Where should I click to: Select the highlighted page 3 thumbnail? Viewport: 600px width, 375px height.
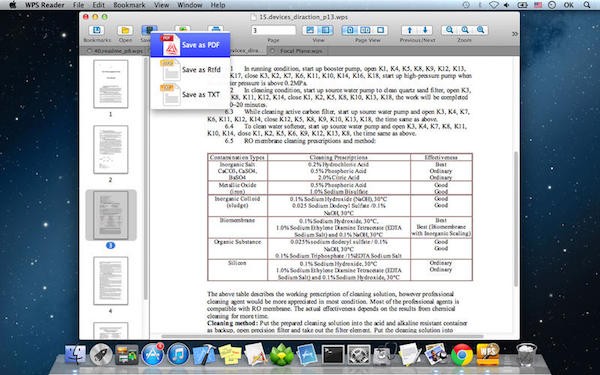pos(111,215)
